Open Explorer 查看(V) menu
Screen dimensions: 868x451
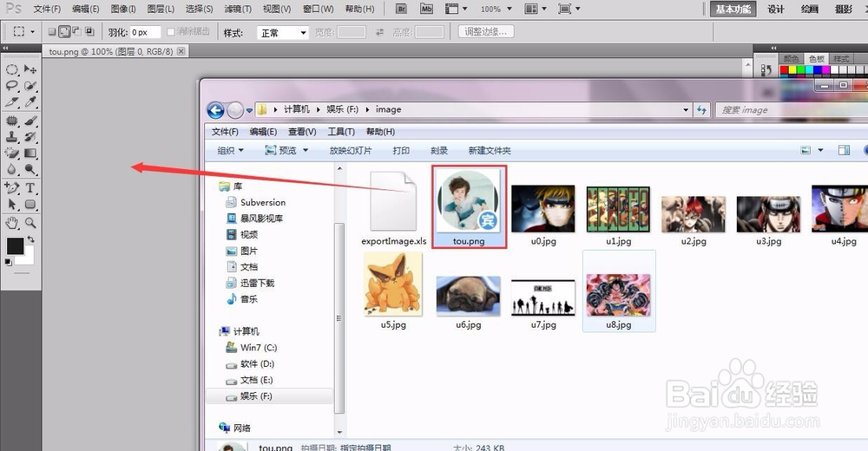(x=302, y=132)
